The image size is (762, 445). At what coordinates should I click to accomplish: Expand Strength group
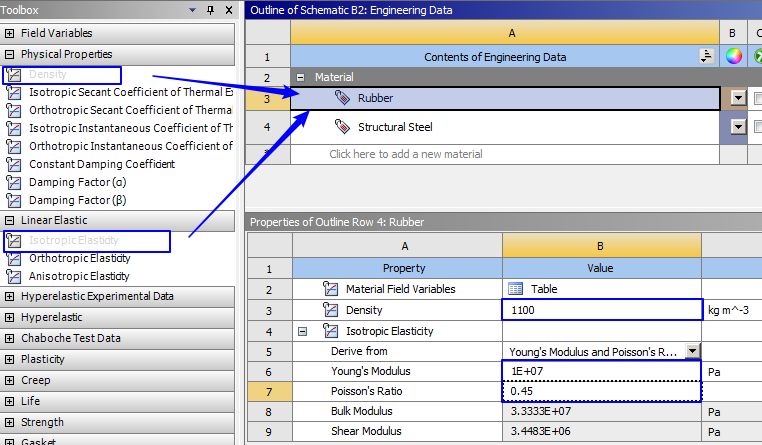(9, 423)
